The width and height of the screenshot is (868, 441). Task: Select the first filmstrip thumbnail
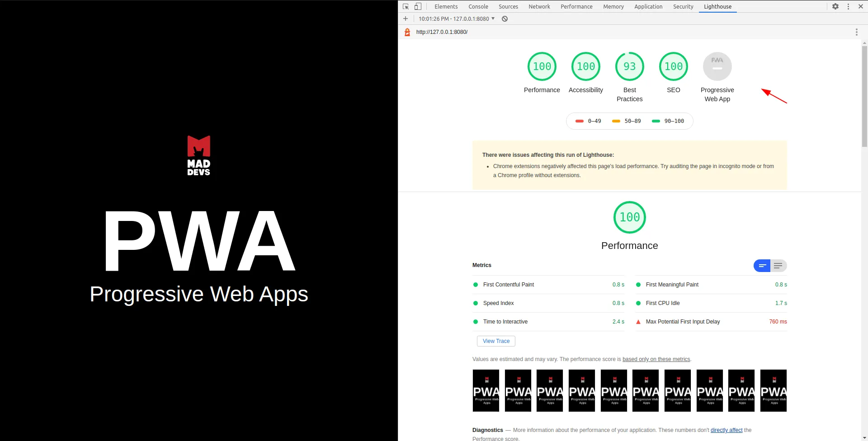(x=486, y=391)
